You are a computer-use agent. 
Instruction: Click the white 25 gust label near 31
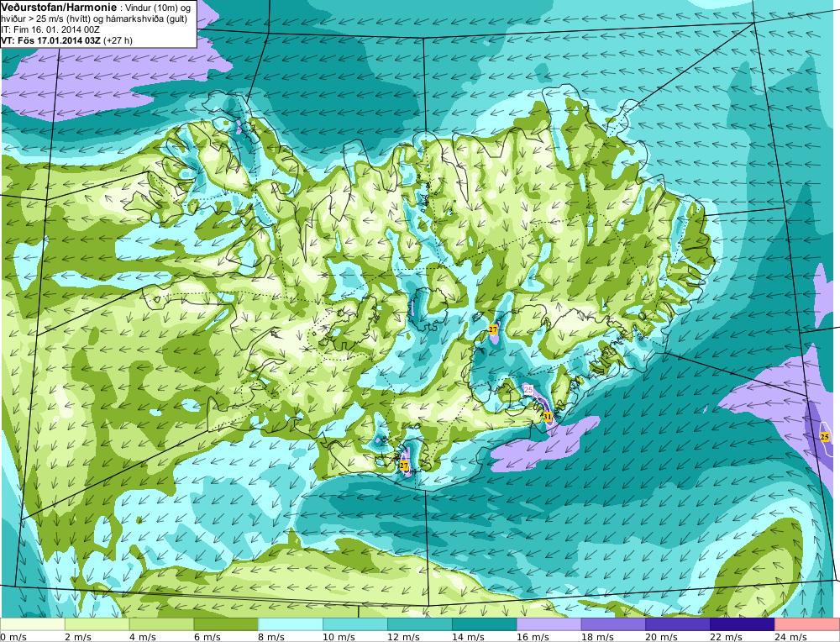click(x=528, y=390)
